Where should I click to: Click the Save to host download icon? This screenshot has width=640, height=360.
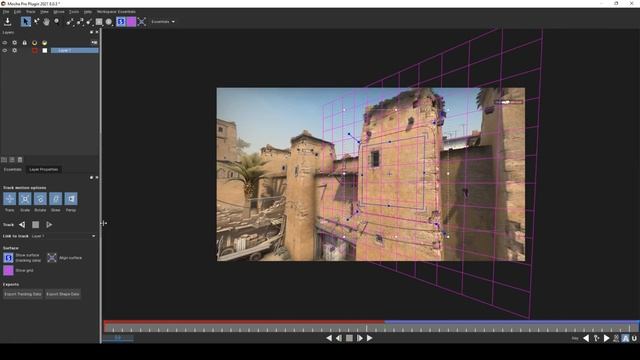point(7,22)
